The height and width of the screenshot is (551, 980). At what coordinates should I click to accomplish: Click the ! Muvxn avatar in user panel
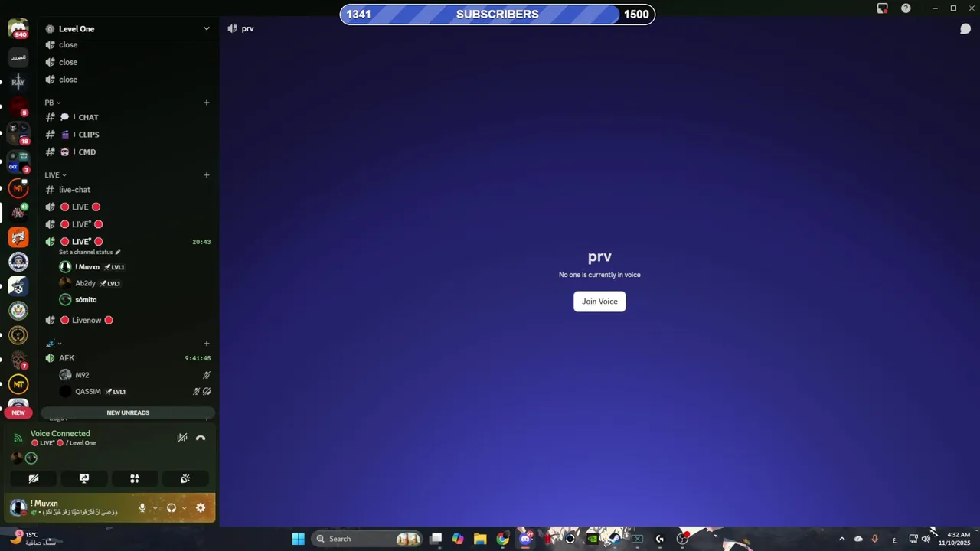(18, 507)
